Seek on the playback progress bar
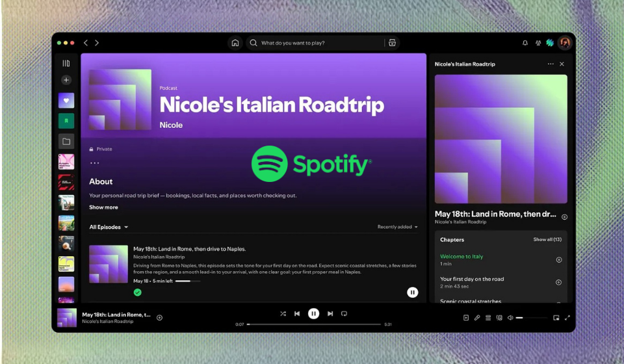This screenshot has width=624, height=364. pyautogui.click(x=314, y=324)
